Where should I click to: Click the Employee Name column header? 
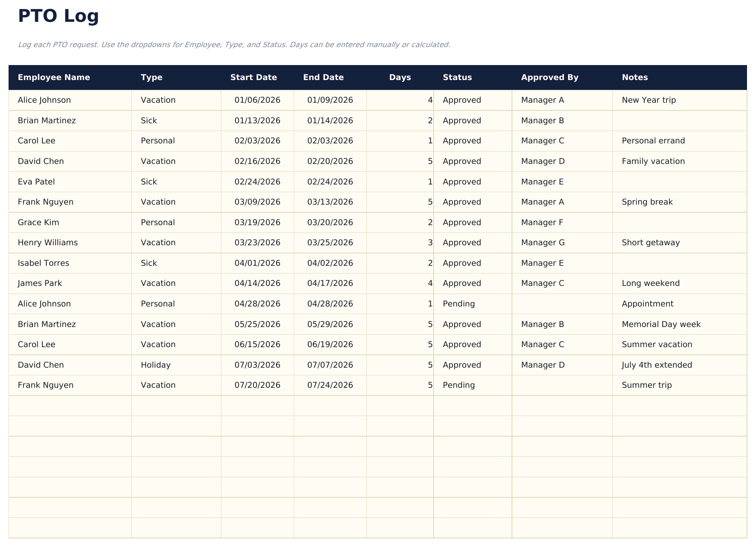[x=54, y=77]
